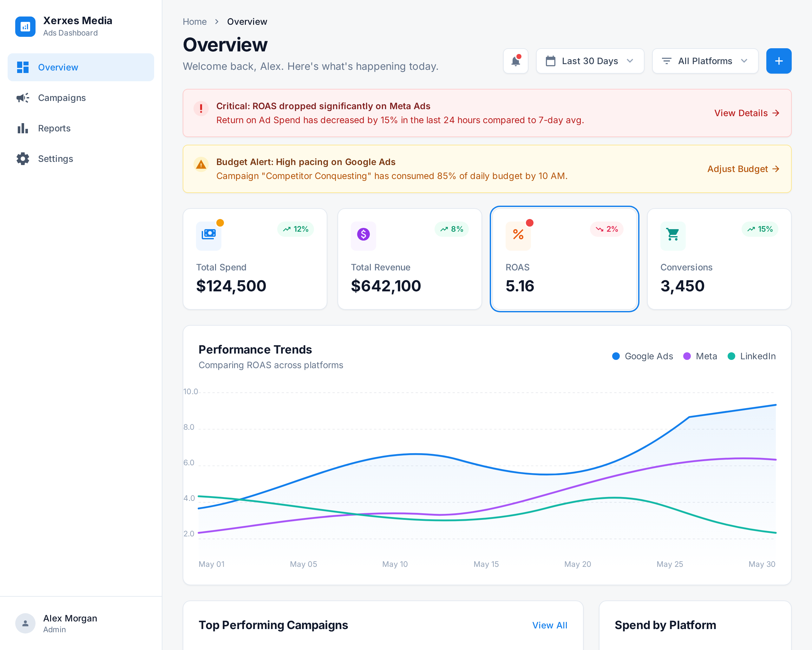Click the Xerxes Media logo icon

25,27
